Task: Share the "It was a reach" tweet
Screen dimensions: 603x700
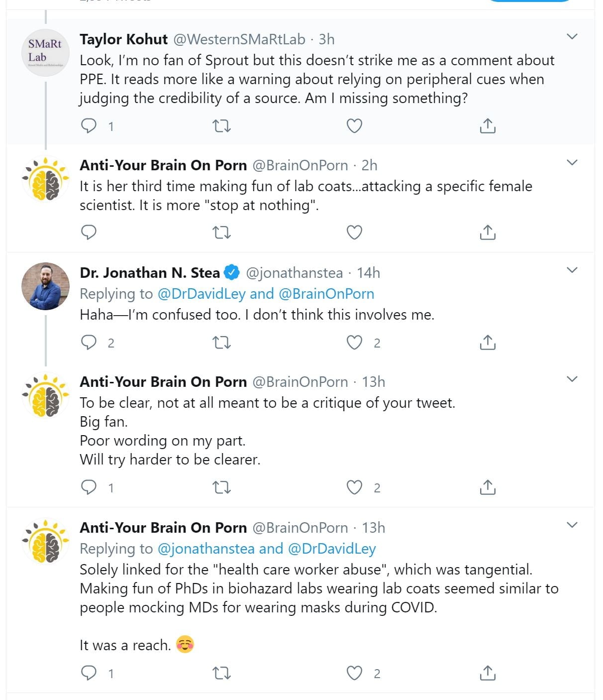Action: tap(488, 673)
